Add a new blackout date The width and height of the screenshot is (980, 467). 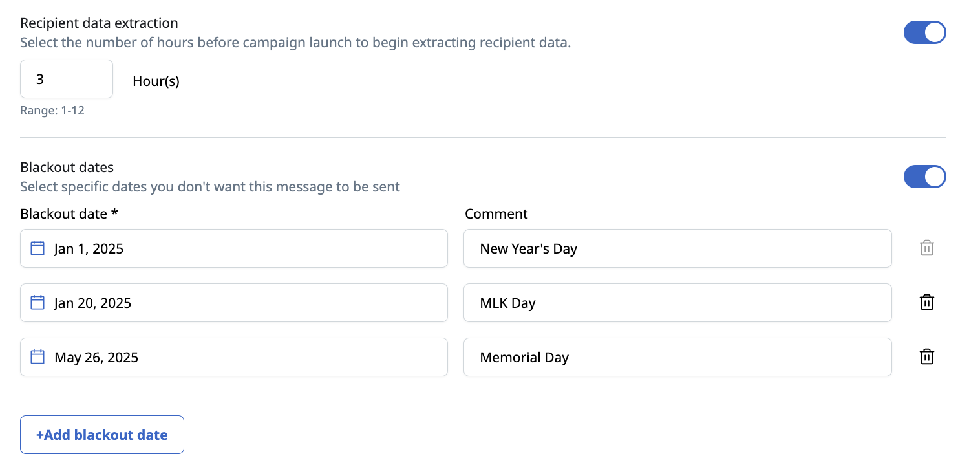point(102,435)
